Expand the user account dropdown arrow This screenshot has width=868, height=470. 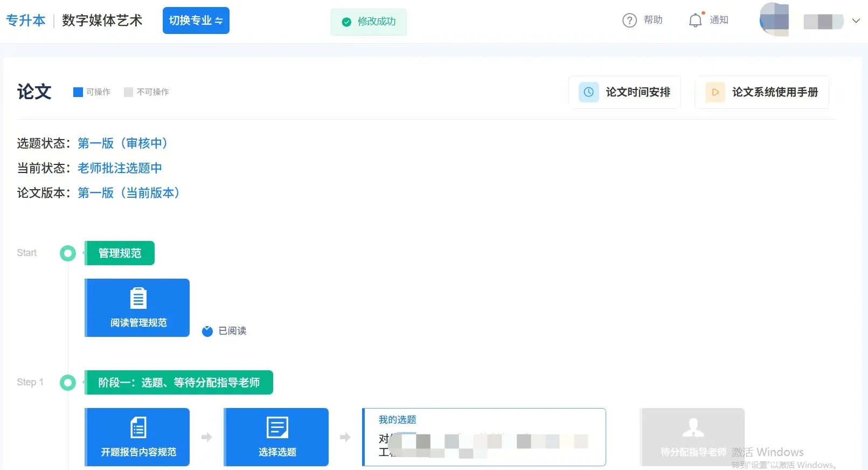click(856, 20)
